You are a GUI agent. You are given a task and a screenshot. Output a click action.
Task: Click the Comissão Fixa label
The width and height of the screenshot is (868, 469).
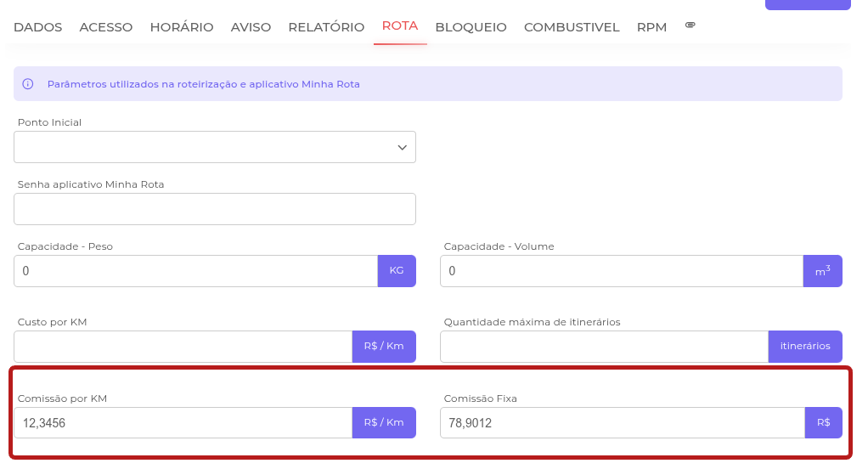pos(480,398)
